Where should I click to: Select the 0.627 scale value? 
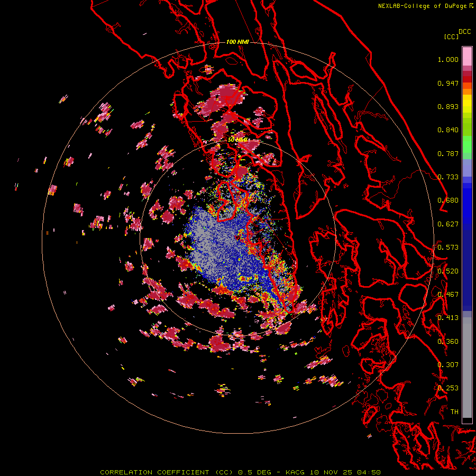[x=448, y=224]
